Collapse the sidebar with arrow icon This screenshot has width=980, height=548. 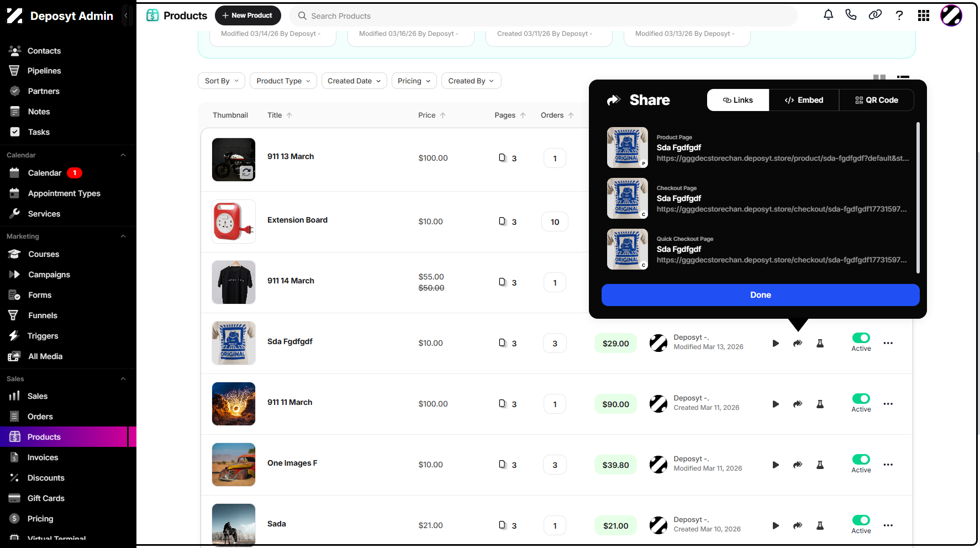tap(126, 15)
